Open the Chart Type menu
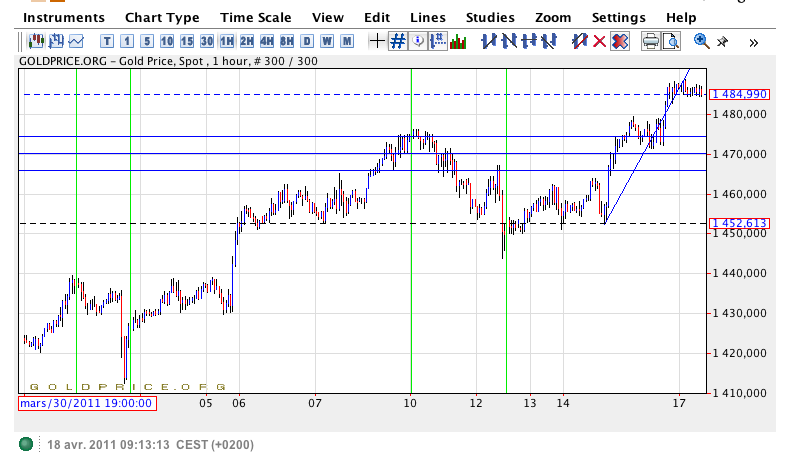 coord(162,17)
